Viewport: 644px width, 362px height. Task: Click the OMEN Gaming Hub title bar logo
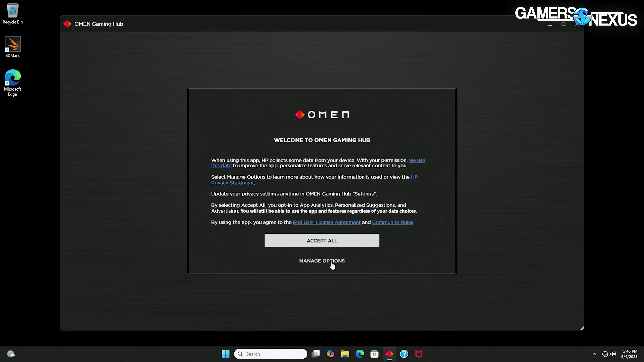(x=67, y=24)
